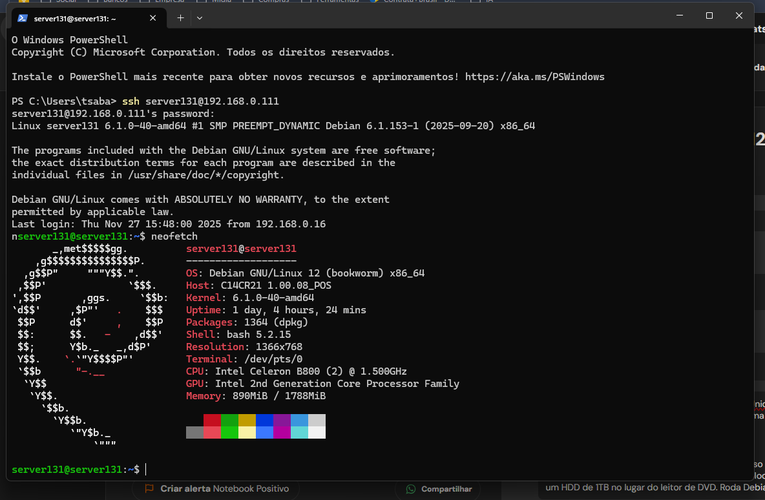Click the gray swatch in palette bottom row
Viewport: 765px width, 500px height.
coord(195,432)
